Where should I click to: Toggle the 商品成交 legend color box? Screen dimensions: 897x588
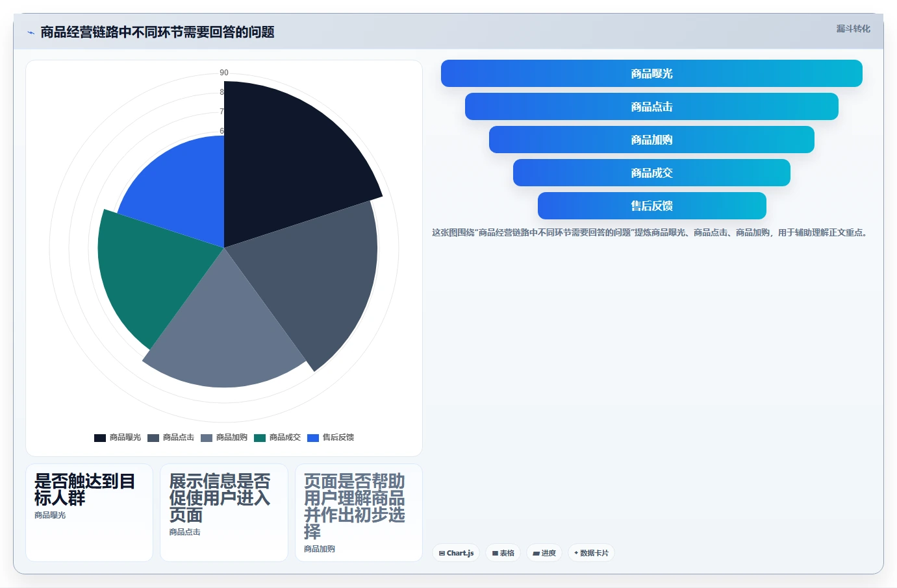point(260,438)
